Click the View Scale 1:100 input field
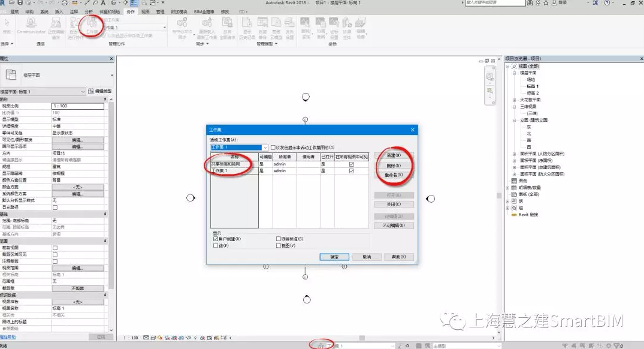644x349 pixels. coord(78,106)
